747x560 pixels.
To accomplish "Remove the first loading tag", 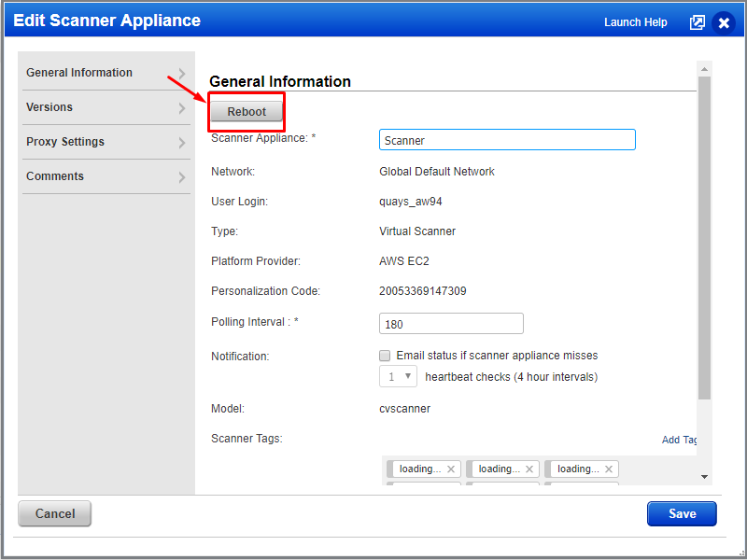I will coord(451,469).
